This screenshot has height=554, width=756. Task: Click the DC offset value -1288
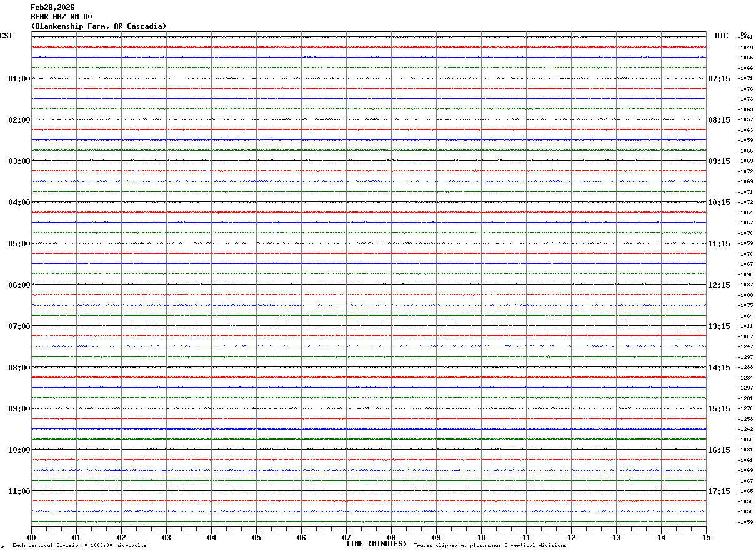click(745, 367)
